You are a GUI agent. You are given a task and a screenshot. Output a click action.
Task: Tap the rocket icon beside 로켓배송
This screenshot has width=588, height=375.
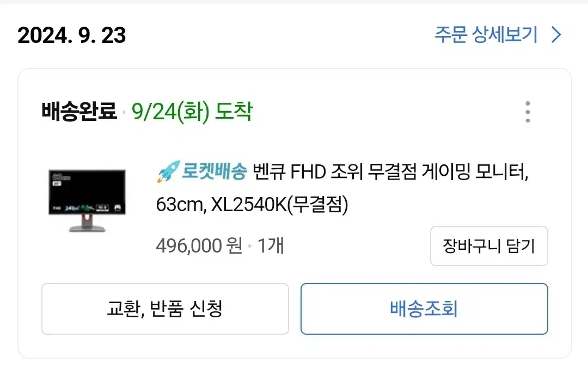pyautogui.click(x=168, y=172)
